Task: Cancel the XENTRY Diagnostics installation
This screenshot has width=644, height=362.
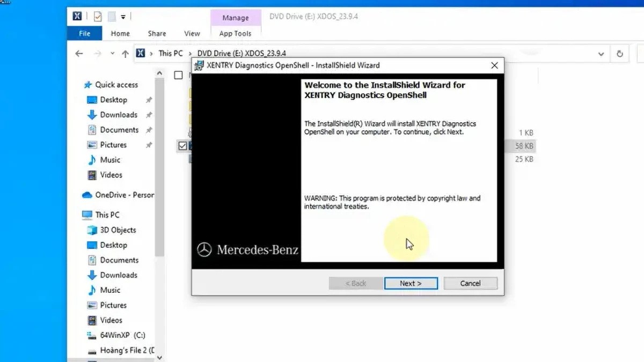Action: 471,283
